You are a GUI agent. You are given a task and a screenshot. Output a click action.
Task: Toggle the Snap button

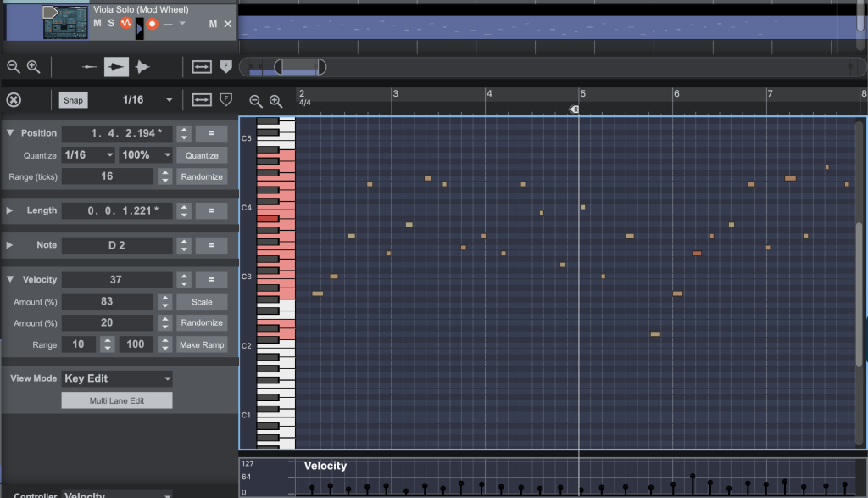73,100
